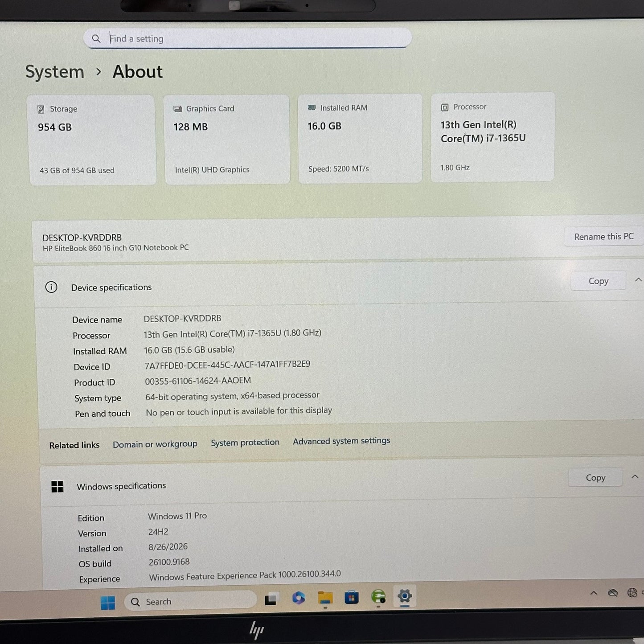Collapse the Windows specifications section

[635, 476]
